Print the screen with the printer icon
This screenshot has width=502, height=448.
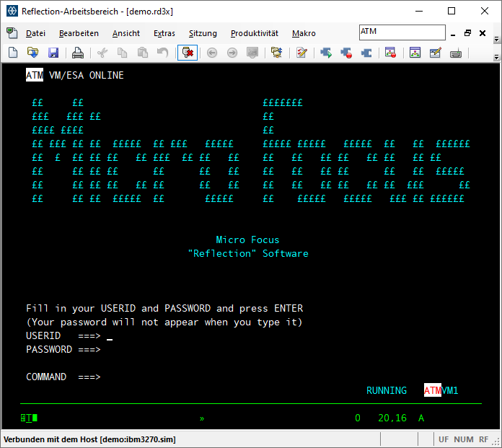(x=77, y=53)
